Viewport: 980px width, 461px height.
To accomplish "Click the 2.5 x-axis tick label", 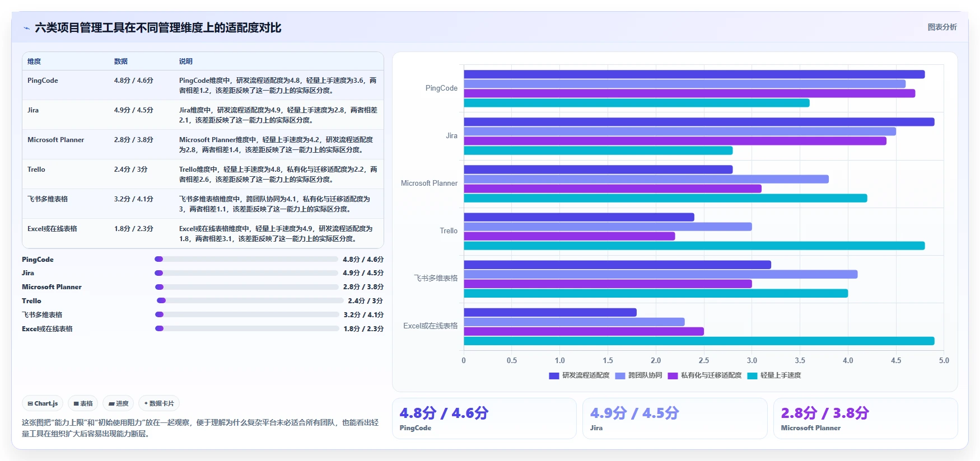I will click(x=704, y=361).
